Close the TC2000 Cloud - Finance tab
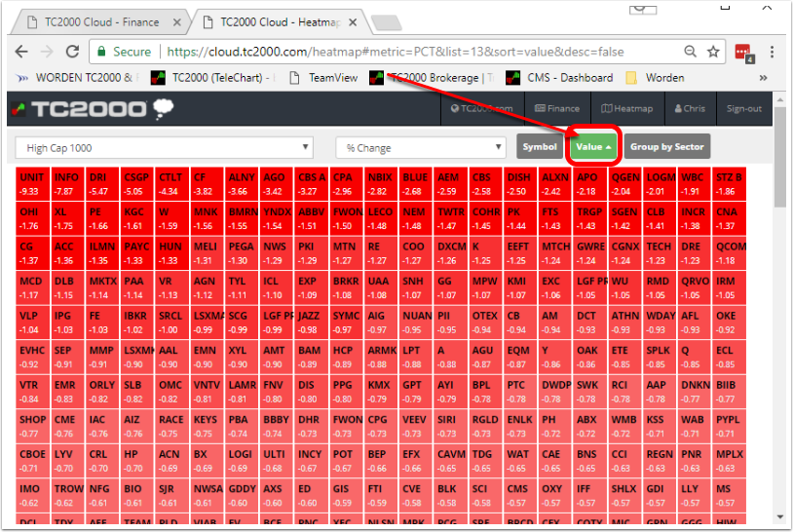This screenshot has height=532, width=793. [176, 22]
